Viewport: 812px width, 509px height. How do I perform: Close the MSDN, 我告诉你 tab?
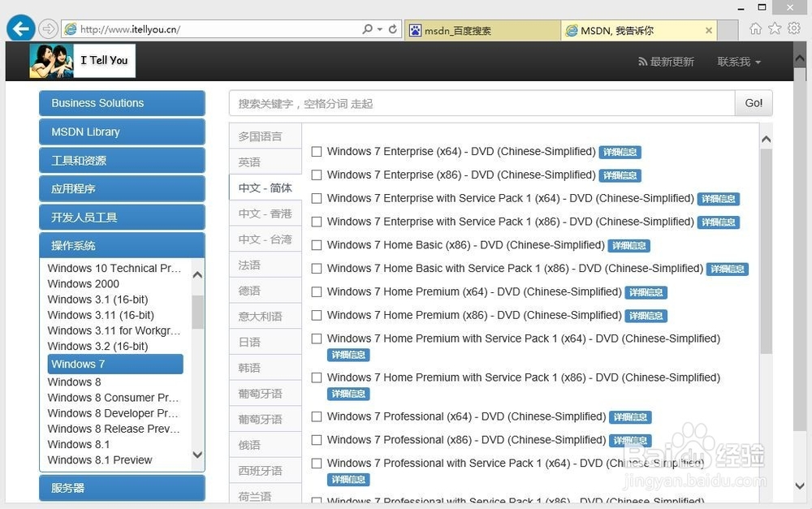click(708, 31)
